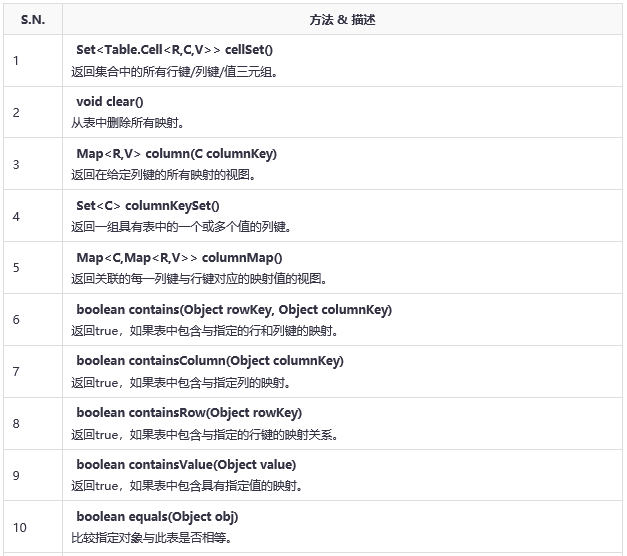Click row number 5 in S.N. column
627x556 pixels.
click(16, 268)
